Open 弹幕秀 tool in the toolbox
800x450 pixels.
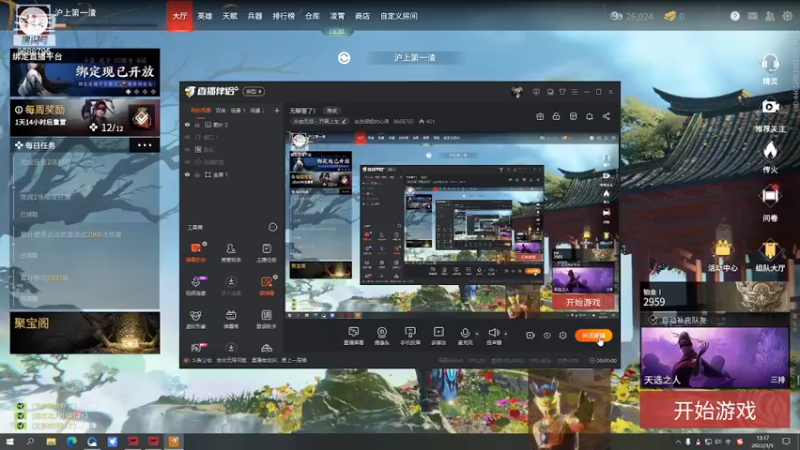pyautogui.click(x=231, y=319)
